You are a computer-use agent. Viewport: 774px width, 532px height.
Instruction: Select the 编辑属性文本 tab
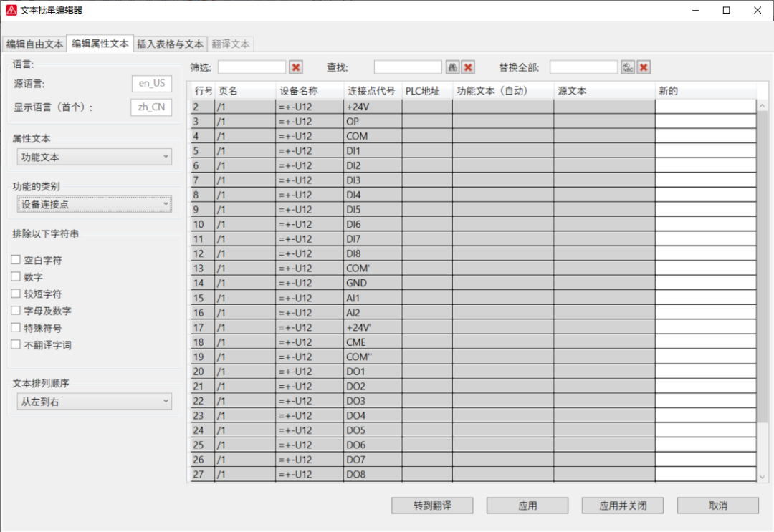(x=100, y=44)
